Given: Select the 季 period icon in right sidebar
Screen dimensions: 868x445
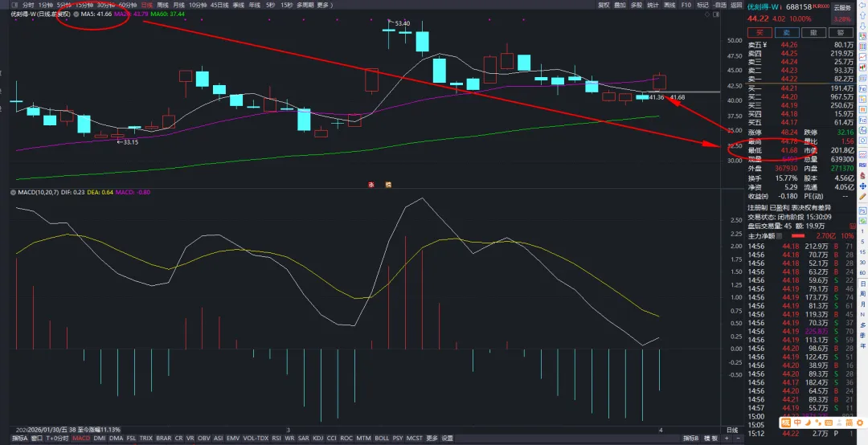Looking at the screenshot, I should (x=862, y=336).
